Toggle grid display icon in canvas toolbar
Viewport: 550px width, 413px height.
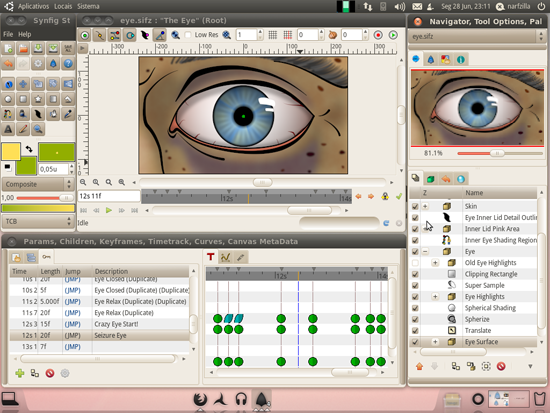pyautogui.click(x=273, y=35)
